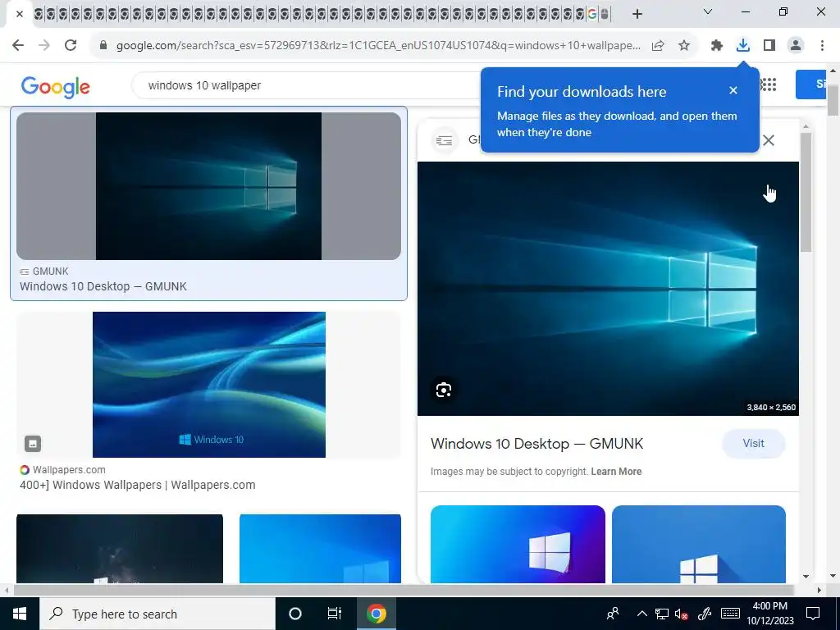Share this page icon in address bar
Image resolution: width=840 pixels, height=630 pixels.
[x=658, y=46]
